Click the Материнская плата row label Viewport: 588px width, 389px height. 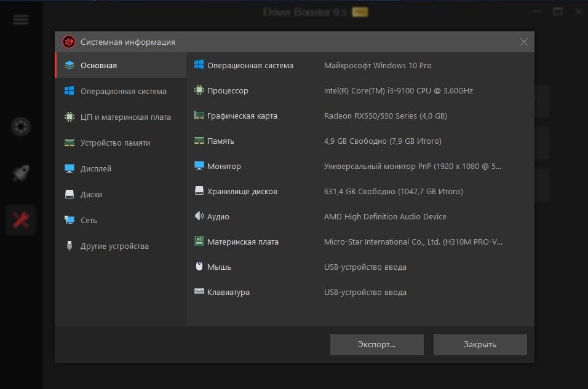(243, 242)
